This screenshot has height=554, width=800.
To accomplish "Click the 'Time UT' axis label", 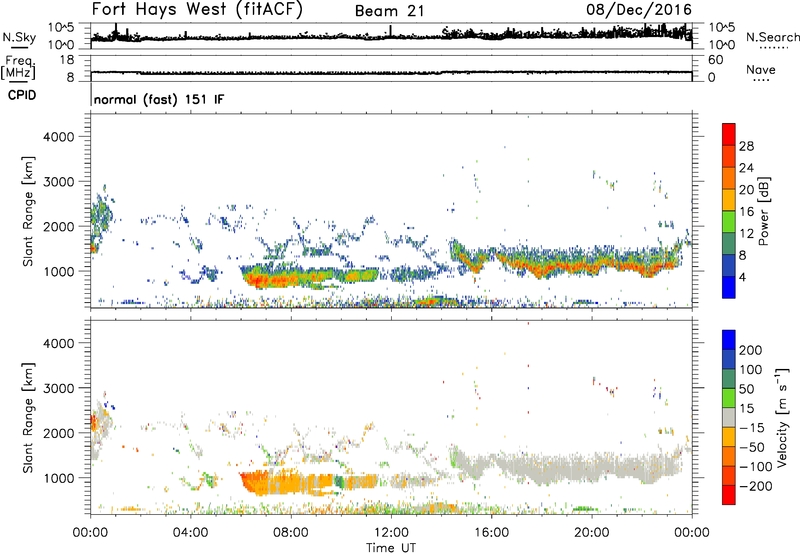I will tap(391, 548).
